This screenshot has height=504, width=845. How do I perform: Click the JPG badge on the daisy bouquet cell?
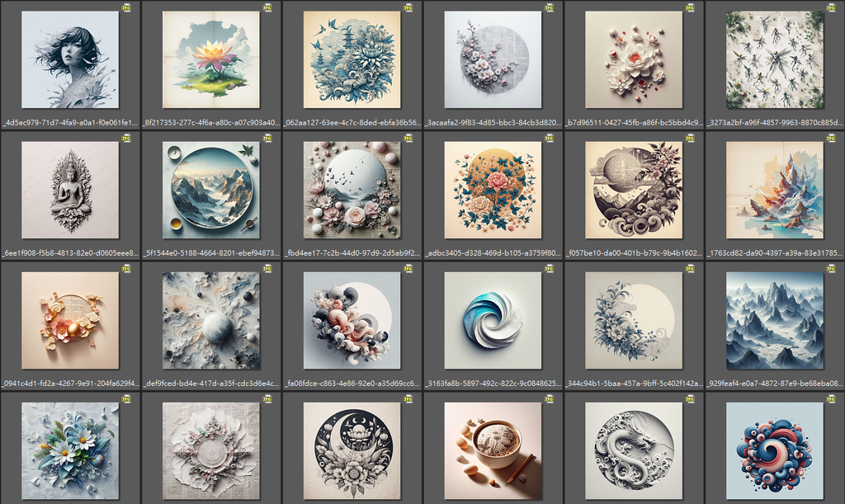[126, 399]
